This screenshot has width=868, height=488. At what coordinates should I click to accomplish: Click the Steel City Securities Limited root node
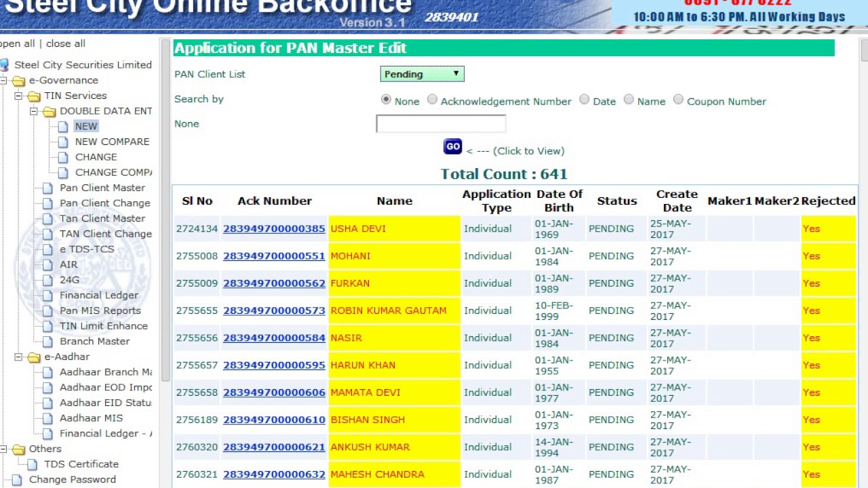pyautogui.click(x=83, y=65)
